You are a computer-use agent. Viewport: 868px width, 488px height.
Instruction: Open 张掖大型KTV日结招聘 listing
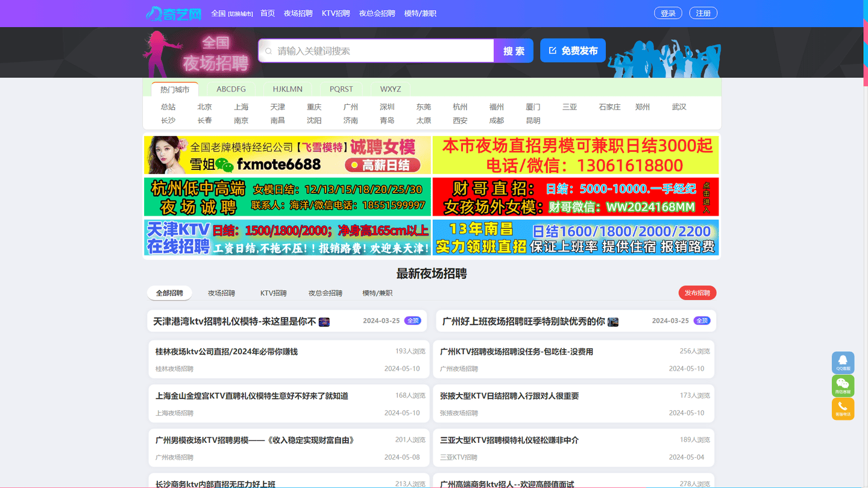(x=509, y=396)
